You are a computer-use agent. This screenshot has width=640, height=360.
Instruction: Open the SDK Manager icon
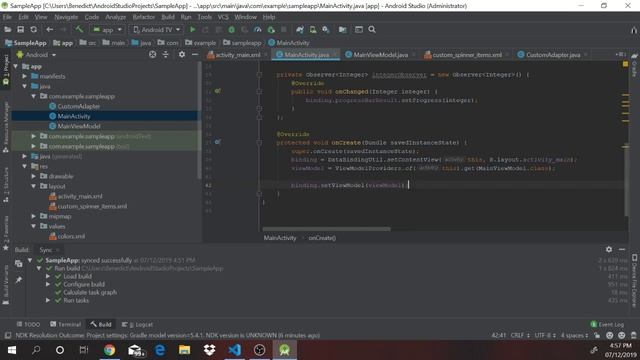pyautogui.click(x=326, y=29)
